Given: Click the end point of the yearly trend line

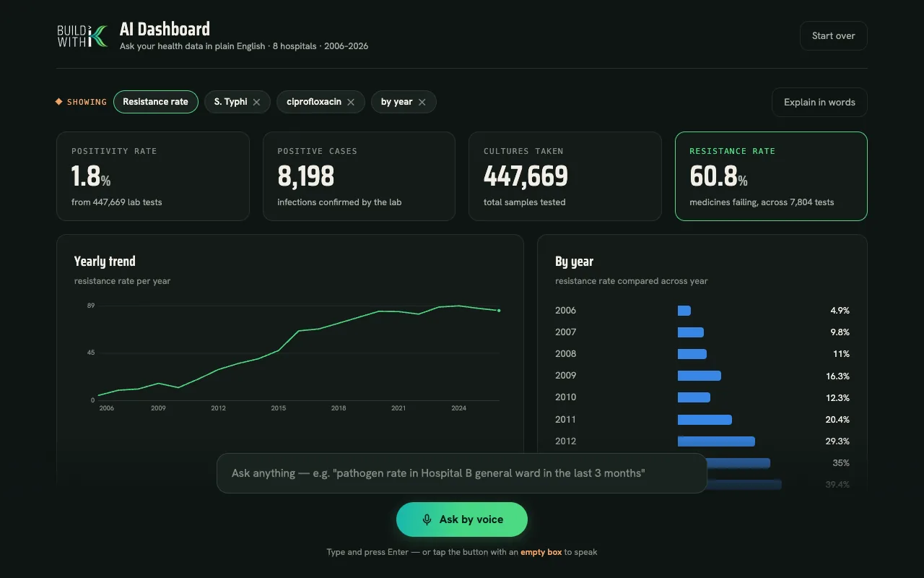Looking at the screenshot, I should coord(499,311).
